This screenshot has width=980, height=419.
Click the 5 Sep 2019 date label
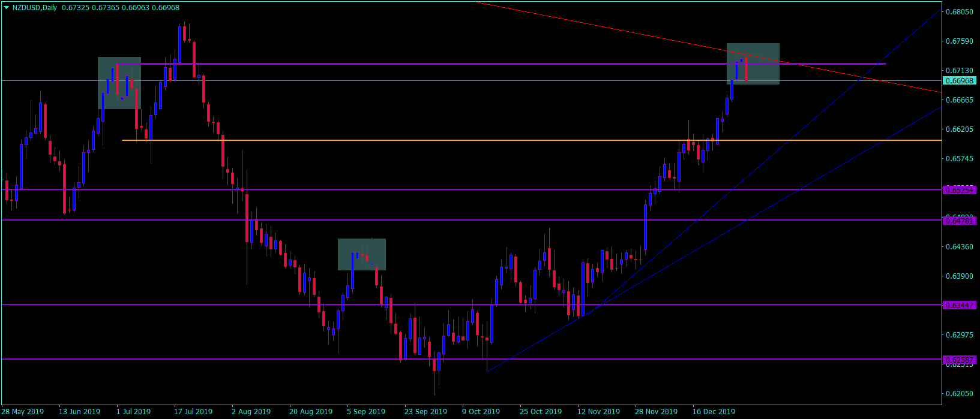(x=366, y=412)
